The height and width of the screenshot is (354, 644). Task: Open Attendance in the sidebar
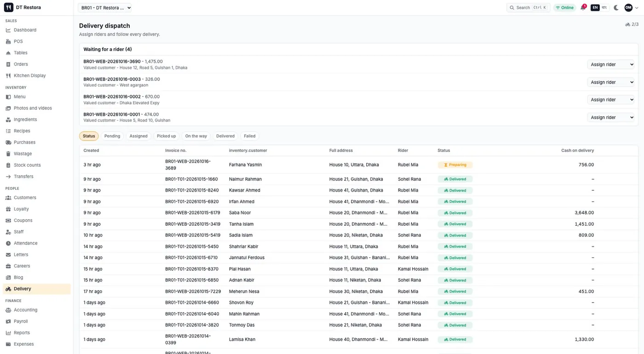tap(37, 243)
